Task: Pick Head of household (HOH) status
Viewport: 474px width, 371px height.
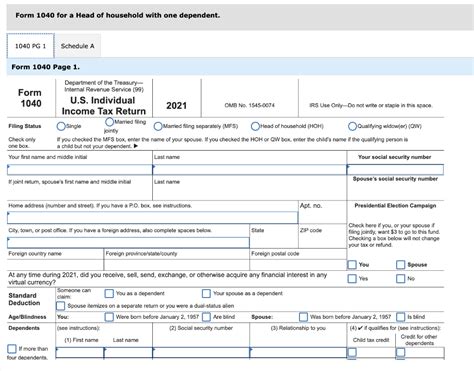Action: point(255,126)
